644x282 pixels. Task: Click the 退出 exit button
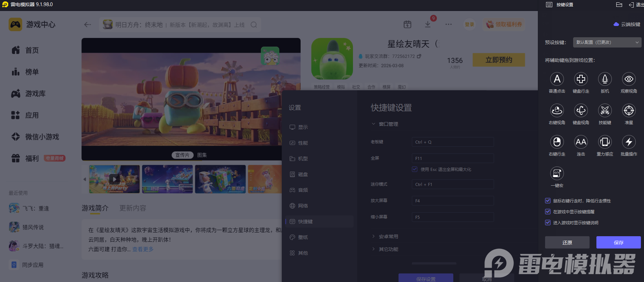[x=636, y=5]
